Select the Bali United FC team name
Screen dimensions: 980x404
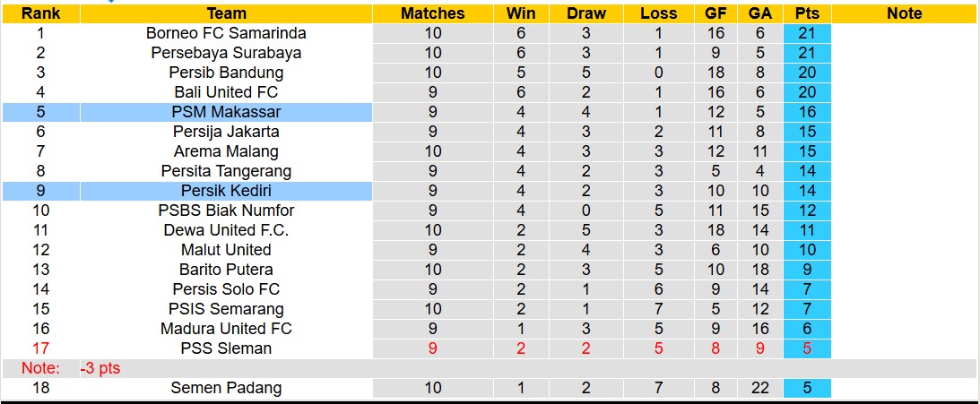coord(226,92)
